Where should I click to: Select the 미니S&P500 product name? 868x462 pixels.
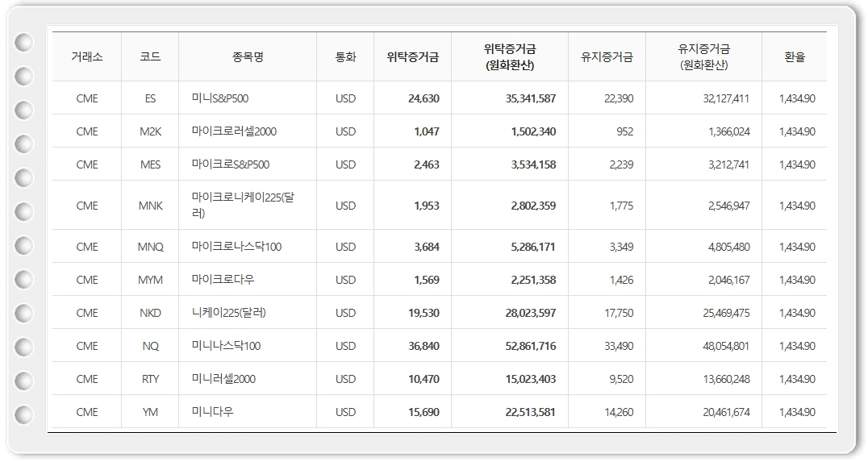(x=219, y=98)
